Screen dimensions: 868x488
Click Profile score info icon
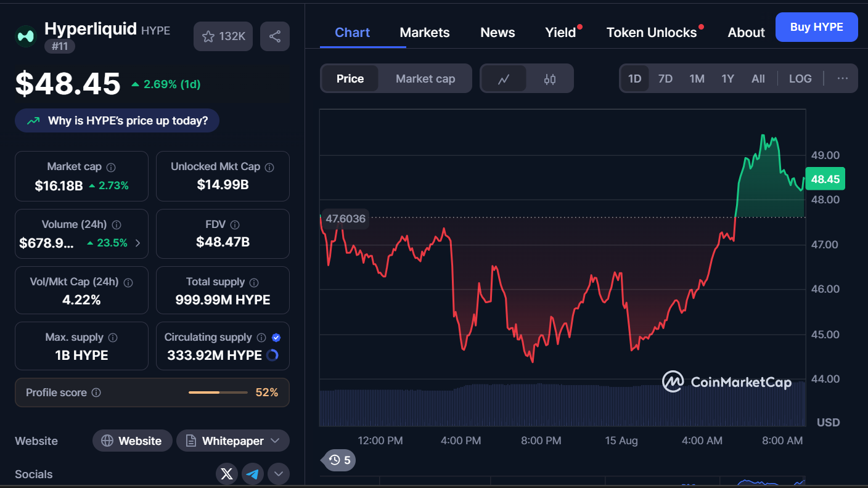[x=96, y=392]
